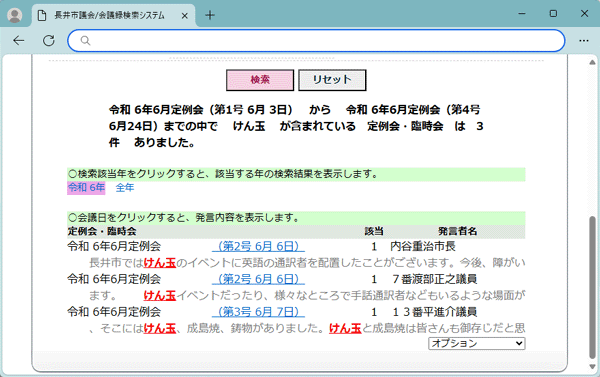Focus the browser address bar
The height and width of the screenshot is (377, 600).
tap(316, 41)
